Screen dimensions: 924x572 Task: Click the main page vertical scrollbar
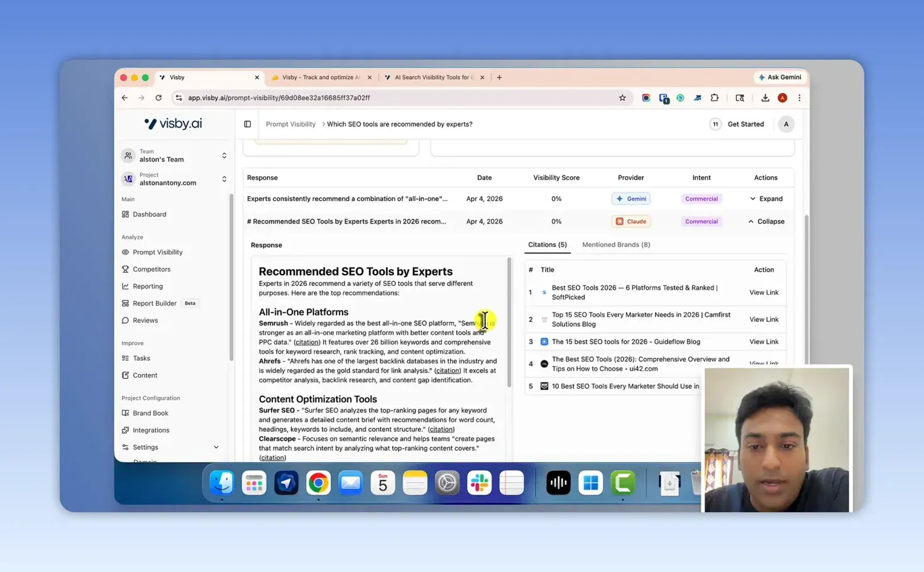[x=806, y=289]
